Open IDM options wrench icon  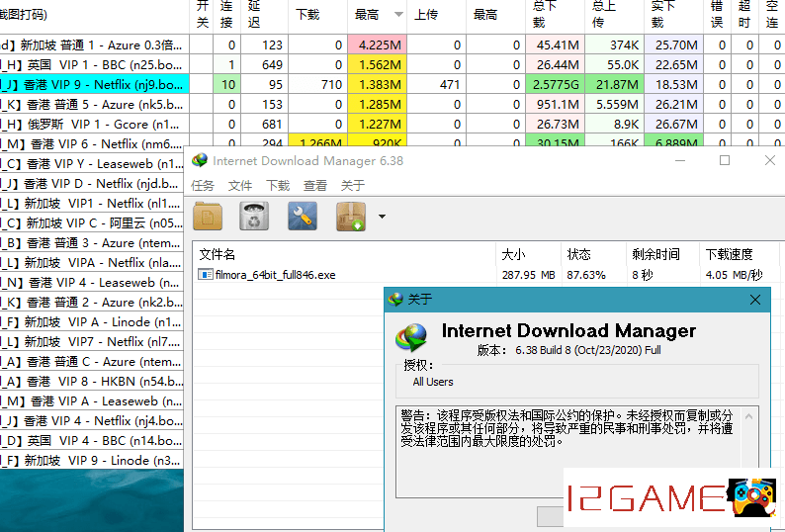coord(302,217)
